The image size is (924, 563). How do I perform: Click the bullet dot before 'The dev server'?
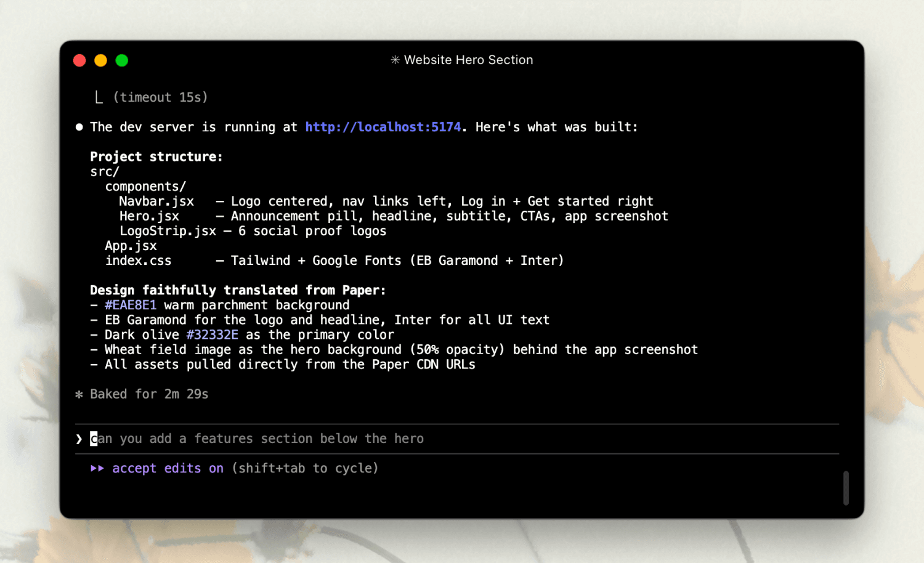click(79, 127)
